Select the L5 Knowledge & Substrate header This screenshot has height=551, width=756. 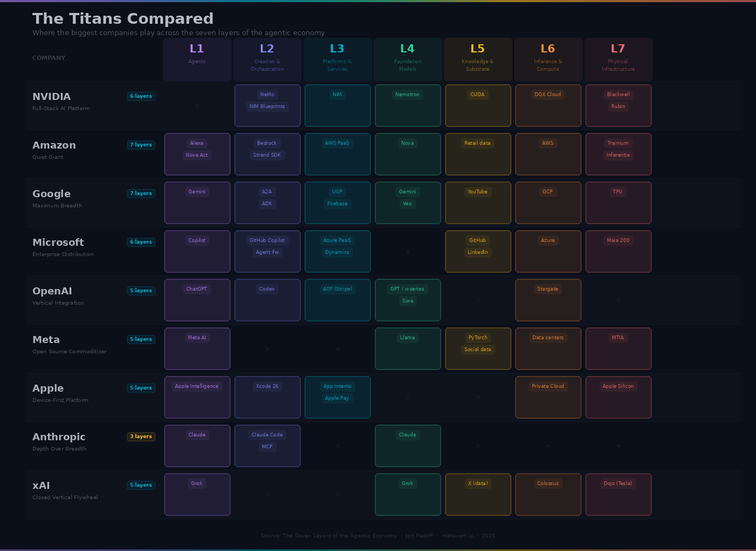(478, 59)
